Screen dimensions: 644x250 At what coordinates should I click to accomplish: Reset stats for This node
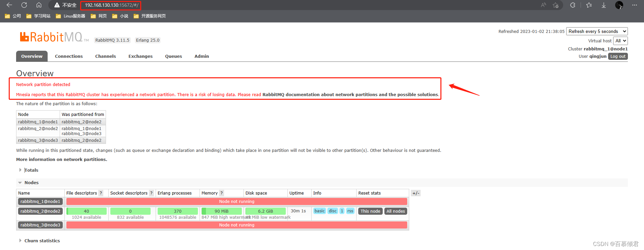[x=370, y=211]
